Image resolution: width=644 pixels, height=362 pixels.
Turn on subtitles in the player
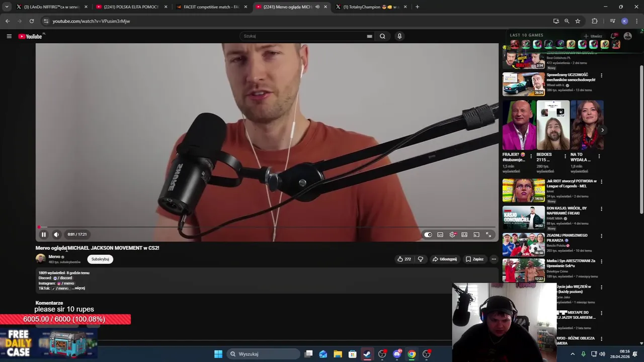pyautogui.click(x=440, y=235)
